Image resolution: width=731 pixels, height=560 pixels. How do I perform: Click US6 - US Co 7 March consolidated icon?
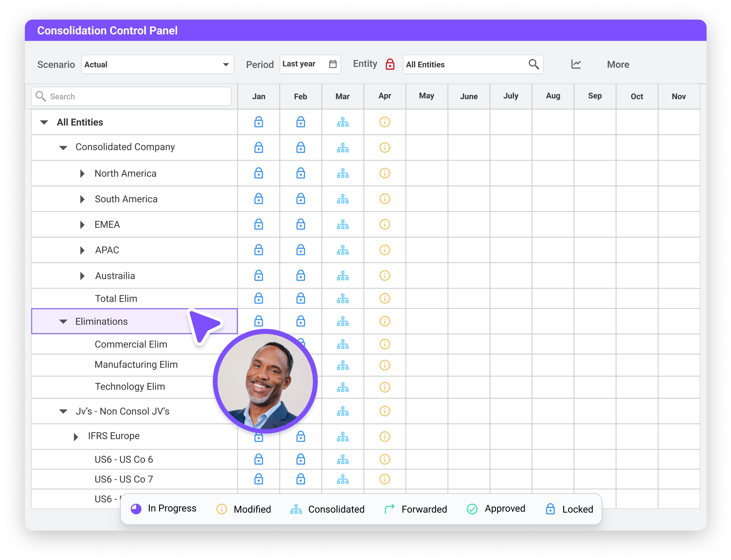[x=342, y=479]
